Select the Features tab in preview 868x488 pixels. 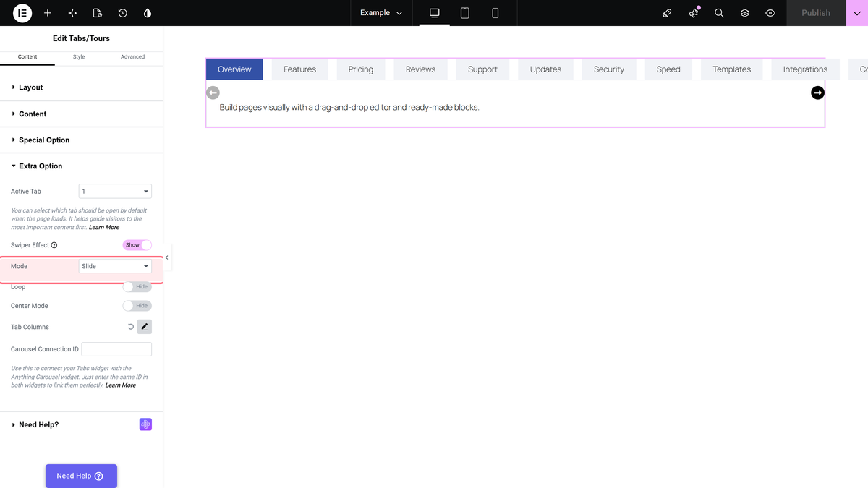pyautogui.click(x=299, y=69)
